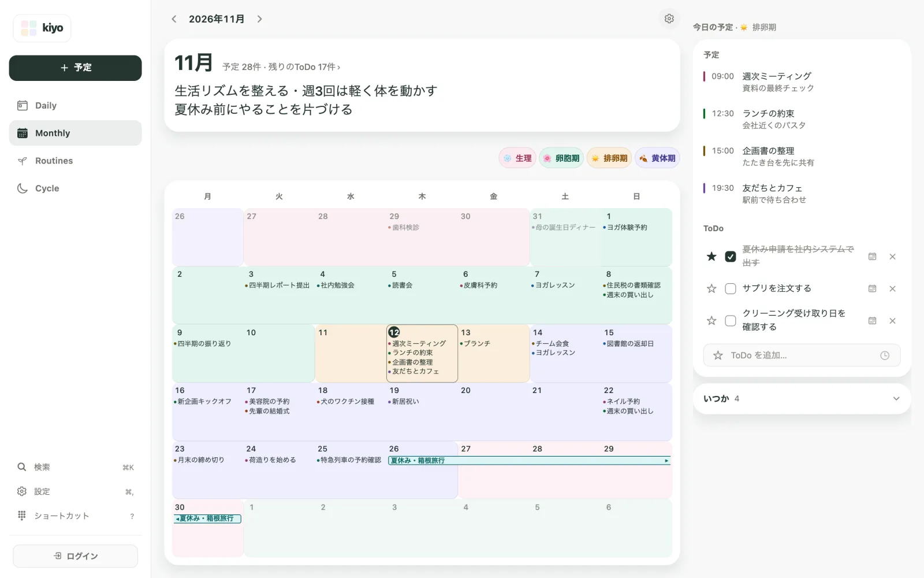Expand the いつか section
This screenshot has height=578, width=924.
pyautogui.click(x=802, y=398)
